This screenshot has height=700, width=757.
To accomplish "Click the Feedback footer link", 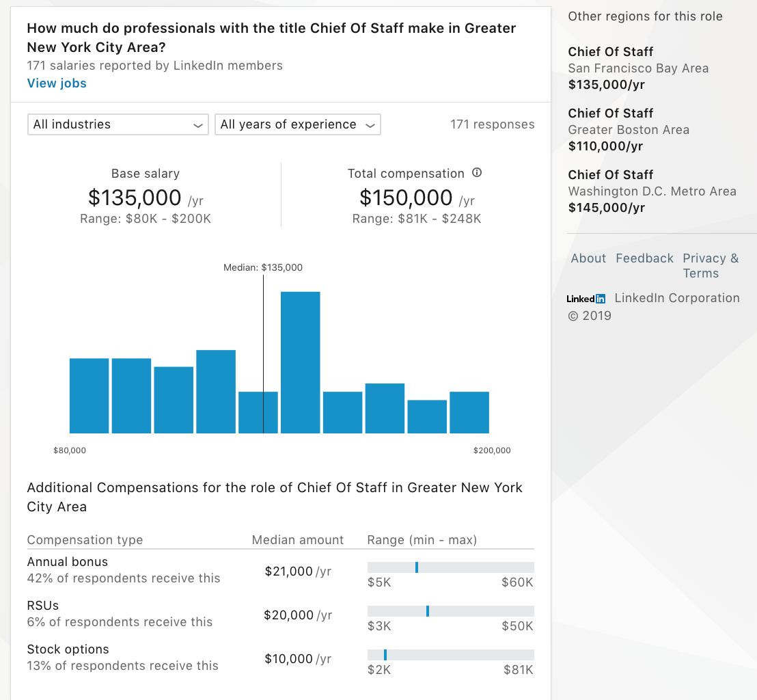I will 644,258.
